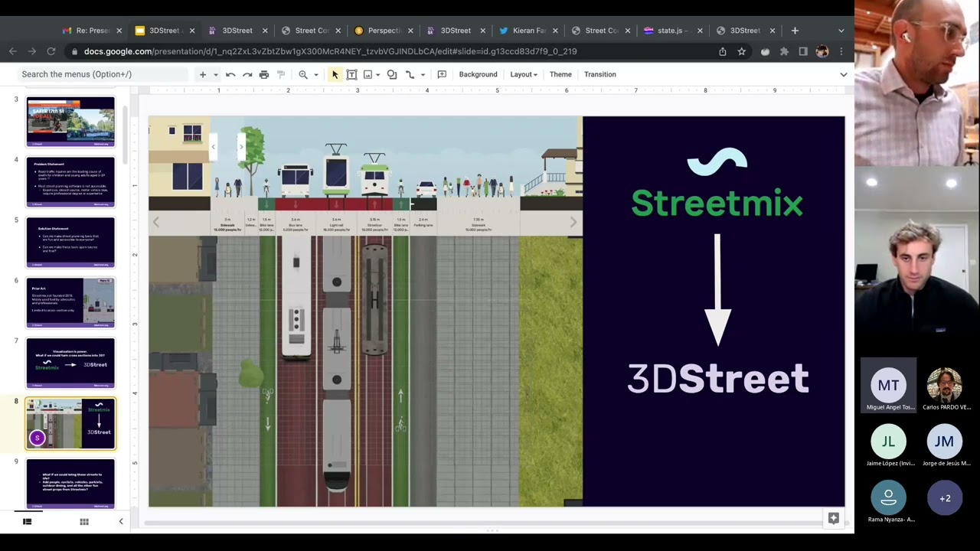Close the state.js browser tab

(x=700, y=31)
